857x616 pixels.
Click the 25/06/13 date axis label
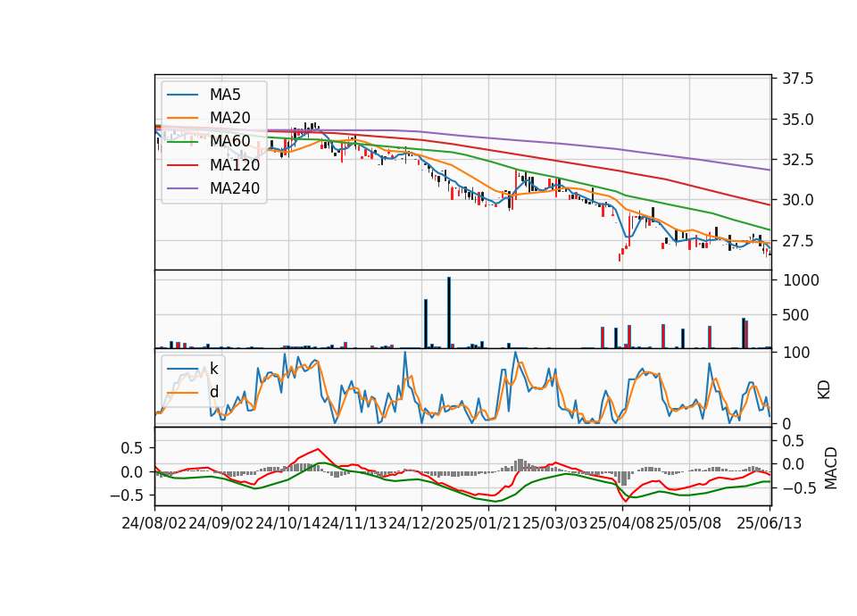[x=769, y=524]
